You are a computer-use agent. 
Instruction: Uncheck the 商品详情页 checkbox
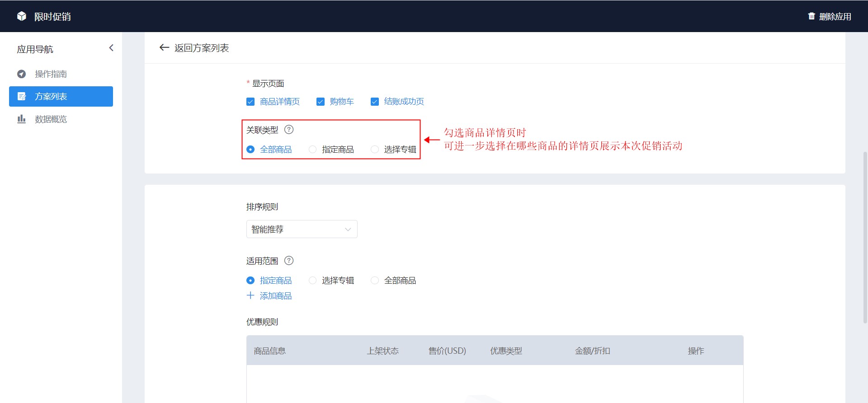[250, 102]
